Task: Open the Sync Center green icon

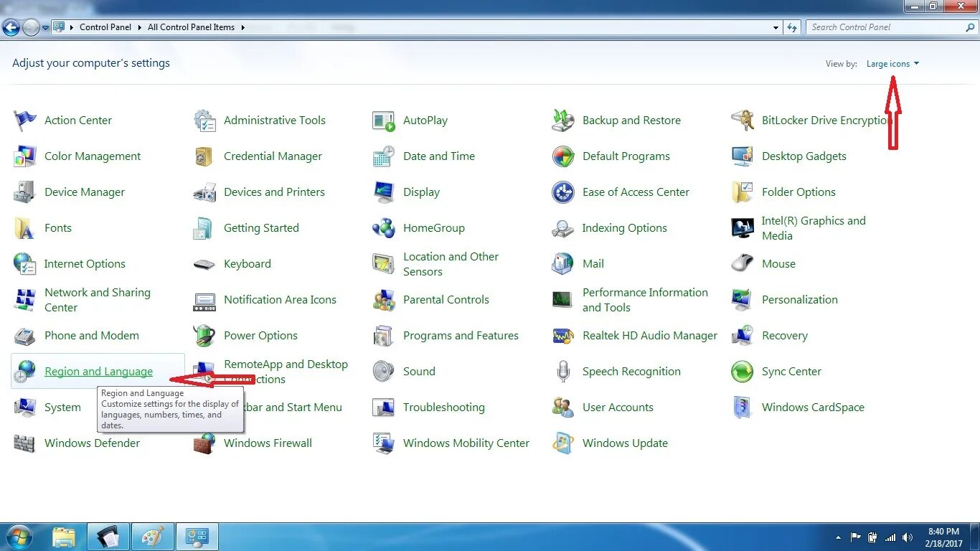Action: [743, 372]
